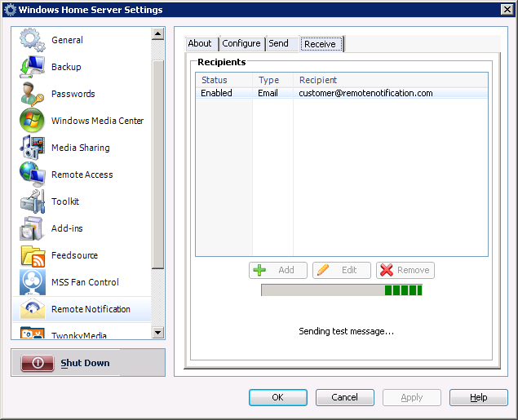Click the pencil Edit icon

click(323, 270)
